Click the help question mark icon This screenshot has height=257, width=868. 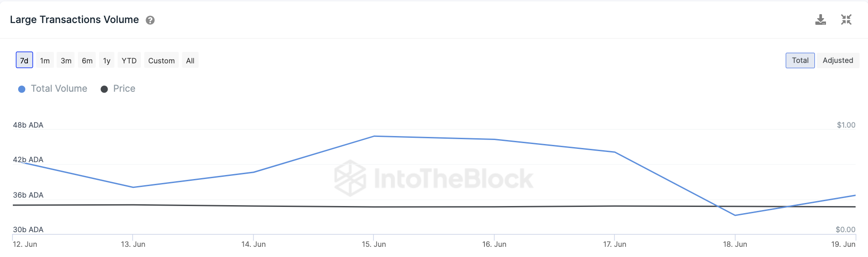(x=150, y=20)
